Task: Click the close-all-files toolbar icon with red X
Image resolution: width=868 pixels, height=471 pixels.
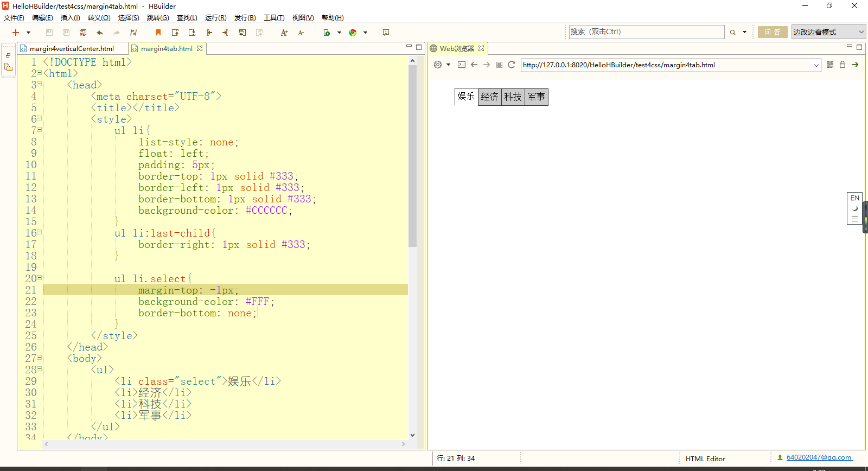Action: click(x=83, y=33)
